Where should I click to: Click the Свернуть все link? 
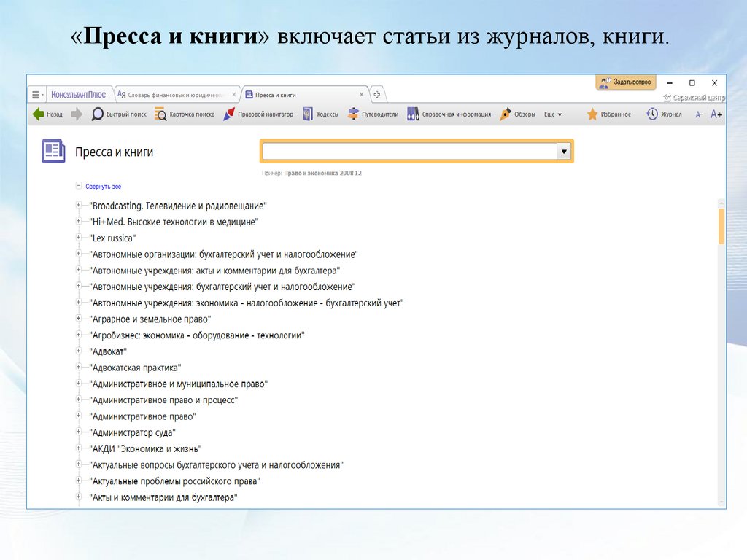(104, 187)
